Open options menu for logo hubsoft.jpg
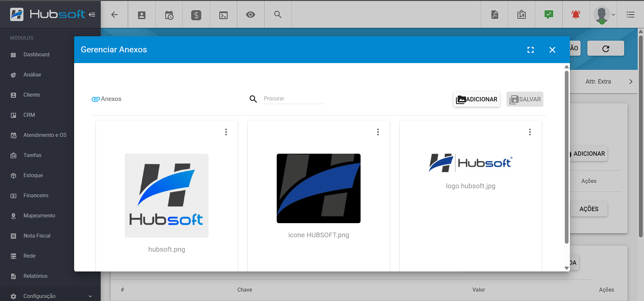The image size is (644, 301). click(x=530, y=132)
